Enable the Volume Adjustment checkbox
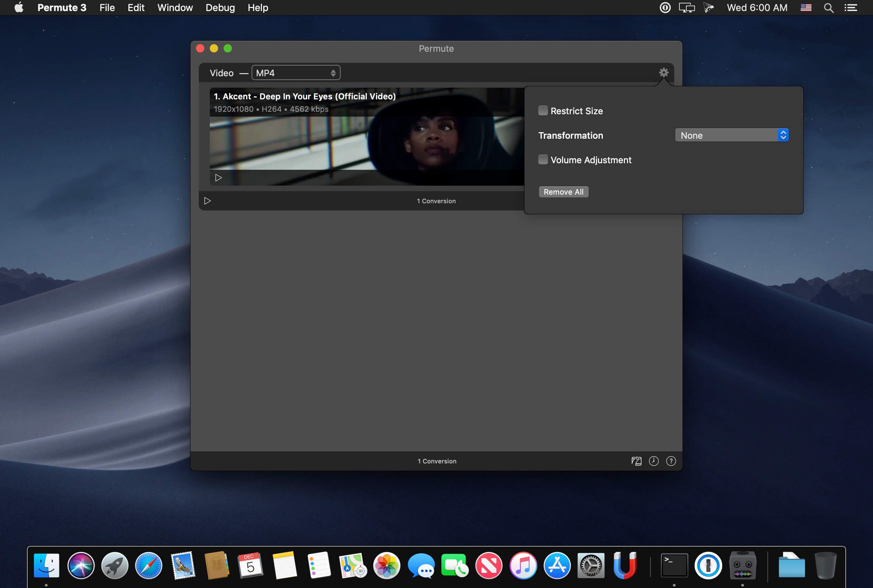The width and height of the screenshot is (873, 588). pos(543,160)
